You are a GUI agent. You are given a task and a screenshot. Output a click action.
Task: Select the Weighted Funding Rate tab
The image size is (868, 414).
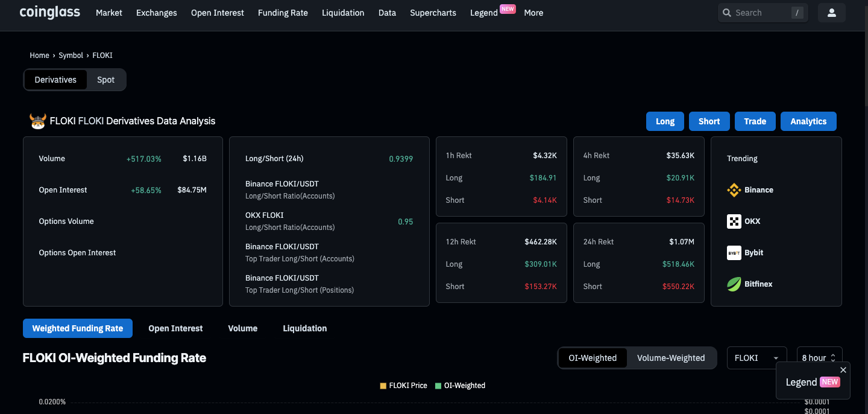click(78, 328)
